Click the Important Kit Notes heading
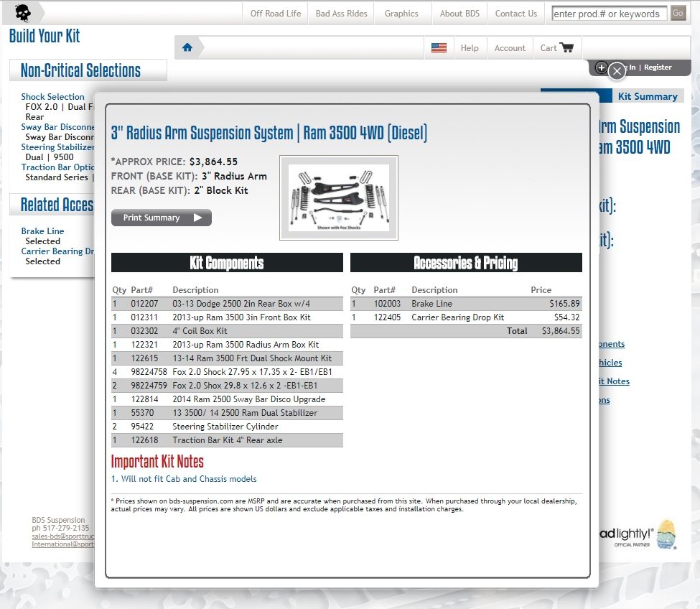Image resolution: width=700 pixels, height=609 pixels. click(157, 461)
